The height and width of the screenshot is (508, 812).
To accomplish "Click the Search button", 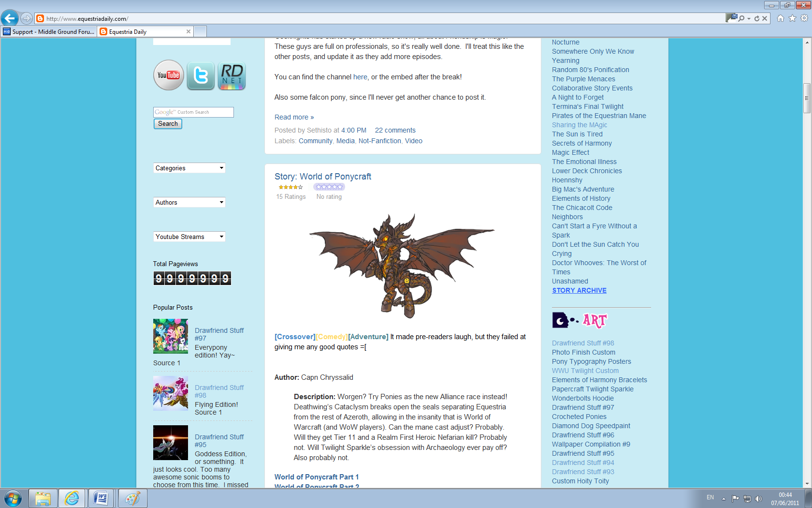I will click(x=168, y=124).
